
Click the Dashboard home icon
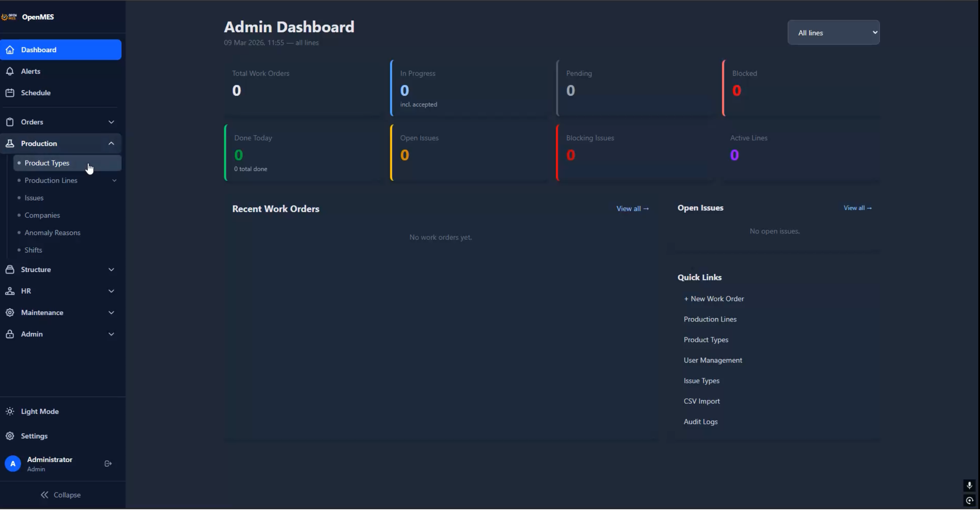click(x=10, y=50)
